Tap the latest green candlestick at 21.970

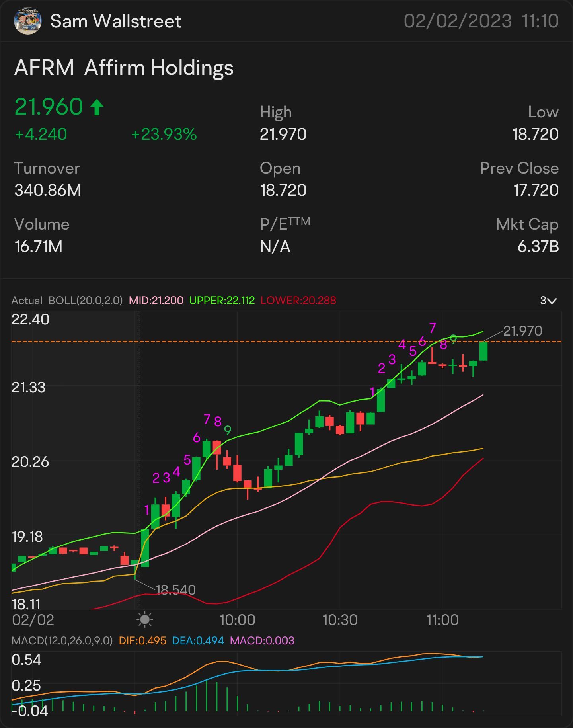coord(483,351)
